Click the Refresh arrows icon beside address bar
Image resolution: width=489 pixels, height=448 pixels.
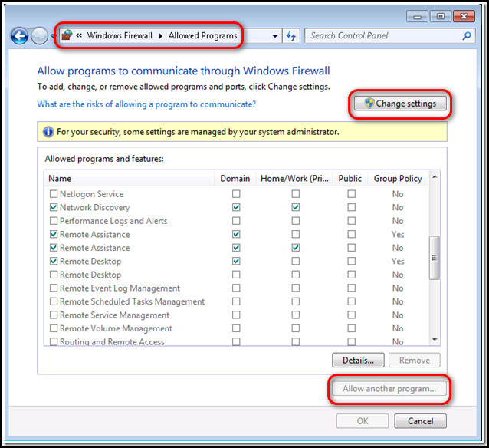click(291, 36)
